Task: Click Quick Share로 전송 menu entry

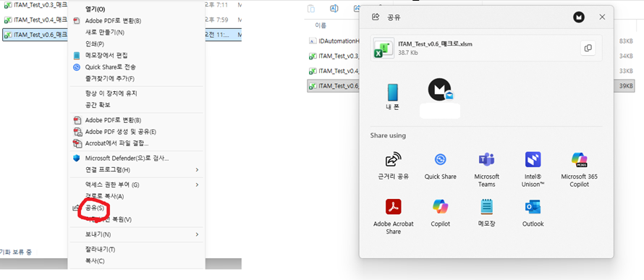Action: tap(111, 67)
